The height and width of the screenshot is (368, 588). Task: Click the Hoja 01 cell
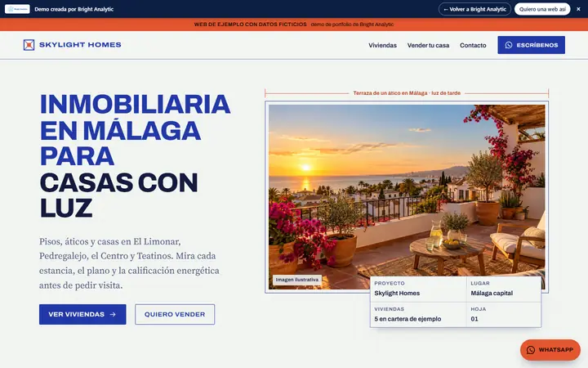click(504, 315)
